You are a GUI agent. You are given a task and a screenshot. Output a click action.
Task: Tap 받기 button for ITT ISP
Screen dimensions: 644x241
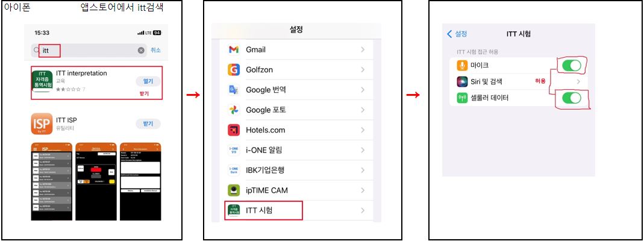(x=148, y=124)
